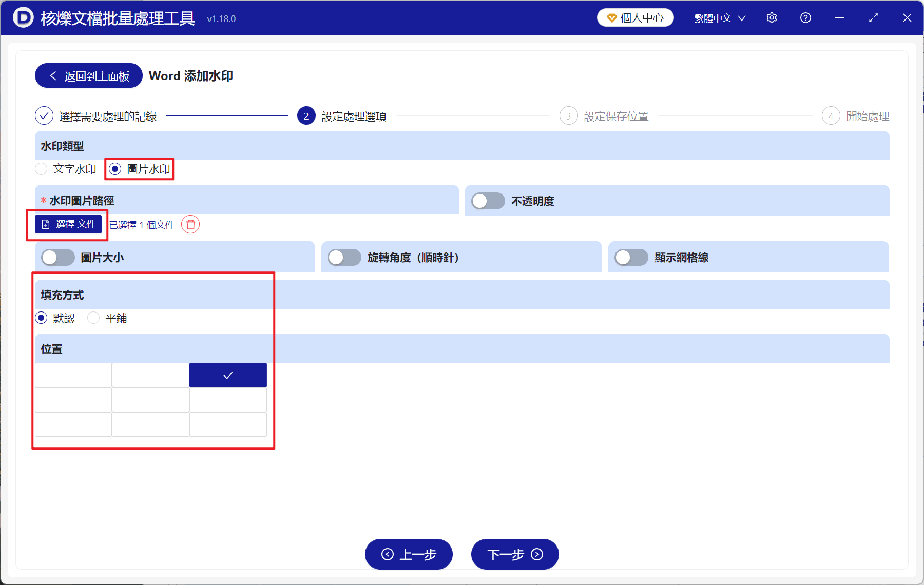Switch on the 旋轉角度 rotation toggle
Image resolution: width=924 pixels, height=585 pixels.
[344, 257]
